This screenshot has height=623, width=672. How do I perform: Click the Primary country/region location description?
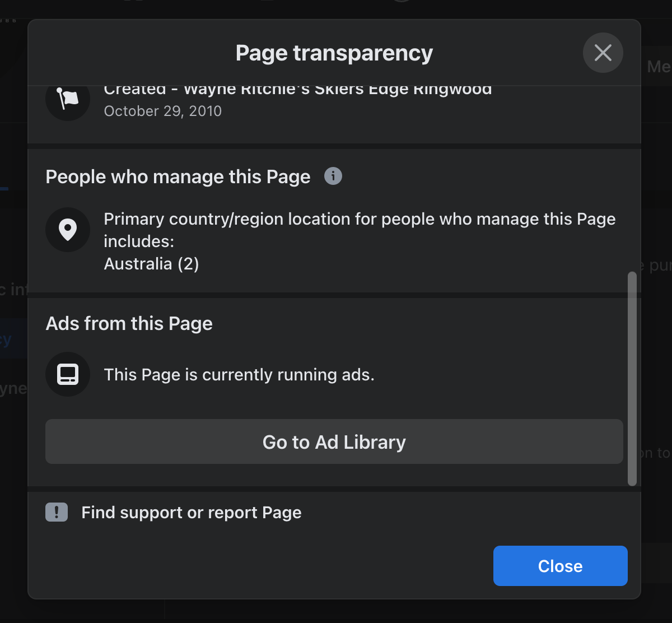(359, 230)
